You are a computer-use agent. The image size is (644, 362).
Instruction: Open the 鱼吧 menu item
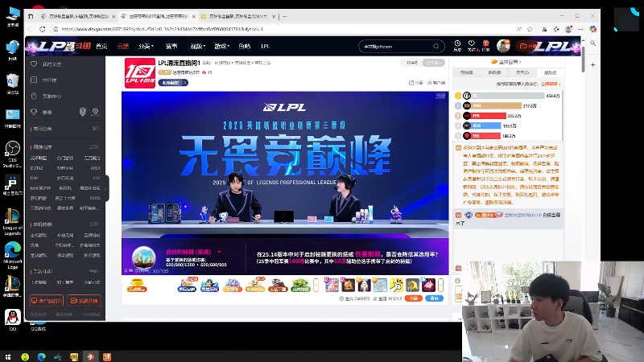[245, 47]
